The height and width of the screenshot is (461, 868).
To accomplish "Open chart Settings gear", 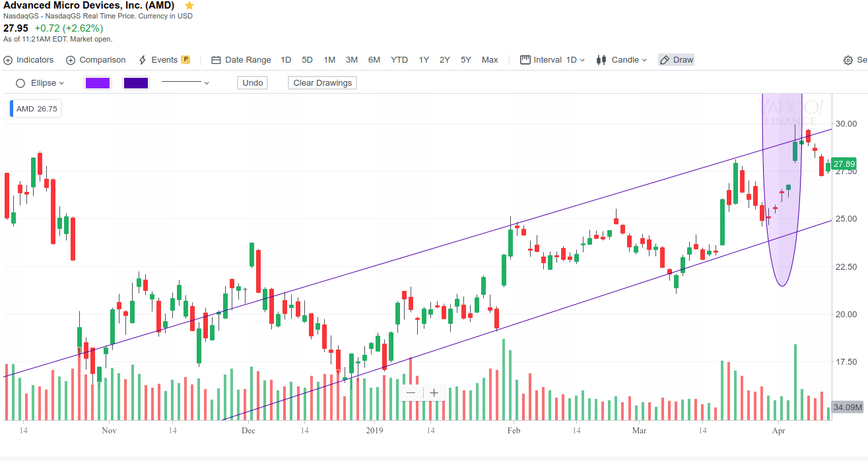I will 848,60.
